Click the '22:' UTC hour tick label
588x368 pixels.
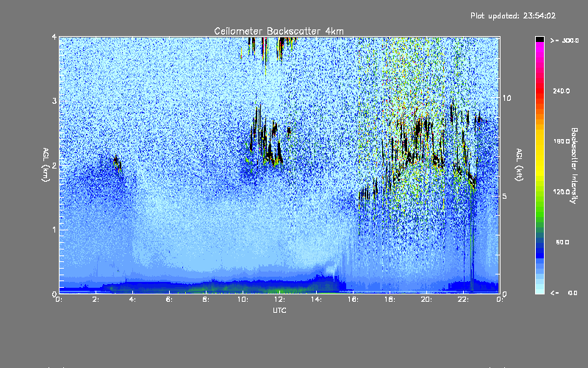click(x=463, y=300)
